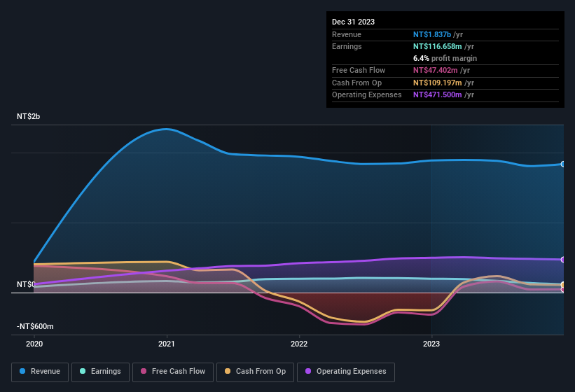Click the 2021 x-axis label
Screen dimensions: 575x392
click(x=167, y=344)
